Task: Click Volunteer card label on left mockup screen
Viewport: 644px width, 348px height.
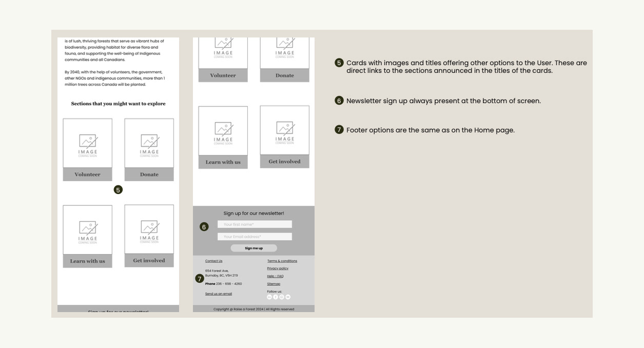Action: 87,175
